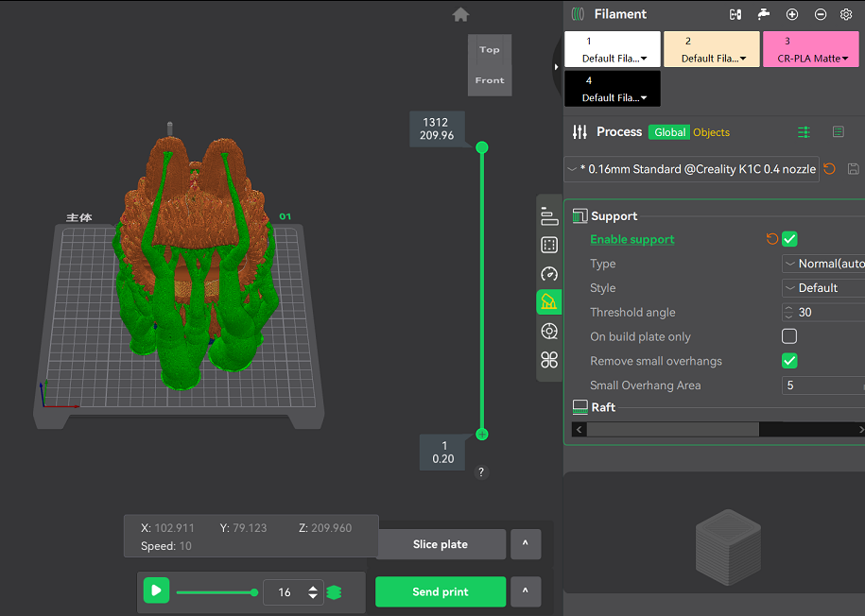Open filament settings via the gear icon
Viewport: 865px width, 616px height.
tap(846, 14)
